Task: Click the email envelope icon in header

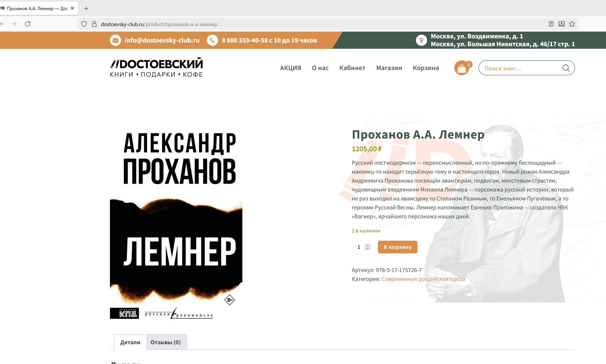Action: [x=116, y=40]
